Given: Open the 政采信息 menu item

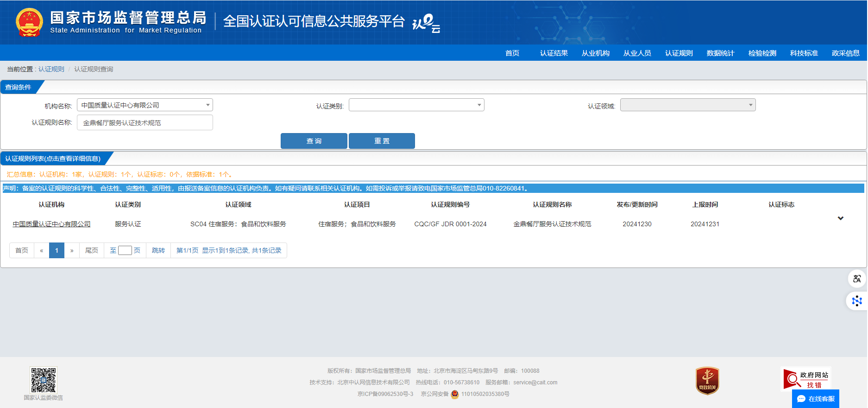Looking at the screenshot, I should 846,53.
